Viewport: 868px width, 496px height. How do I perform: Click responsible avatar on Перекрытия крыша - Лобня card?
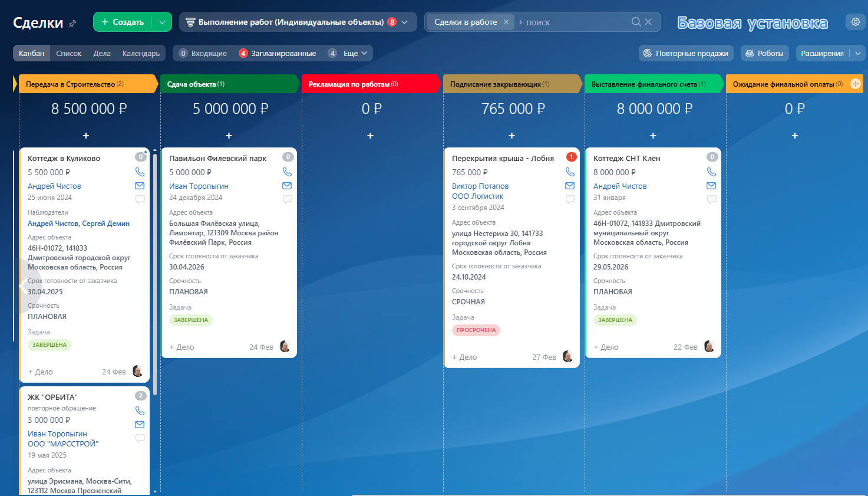pyautogui.click(x=568, y=356)
